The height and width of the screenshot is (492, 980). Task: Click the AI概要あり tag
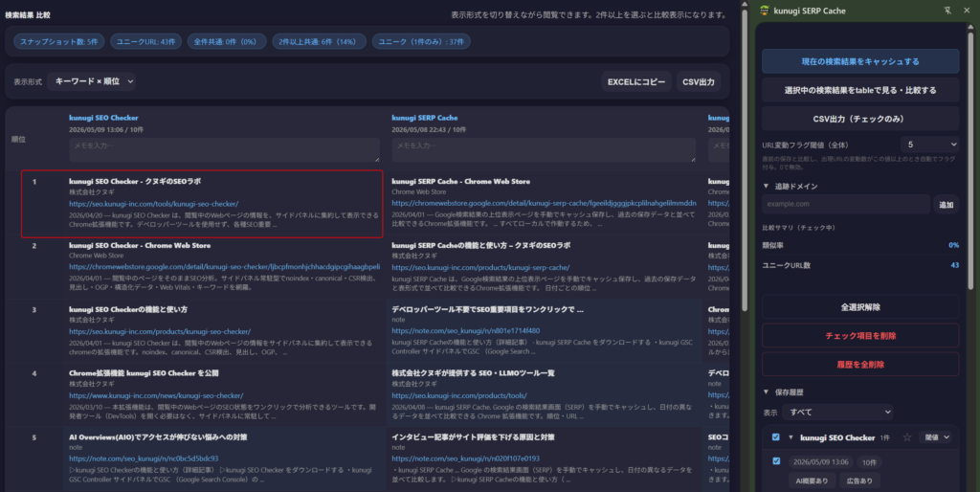[x=812, y=481]
